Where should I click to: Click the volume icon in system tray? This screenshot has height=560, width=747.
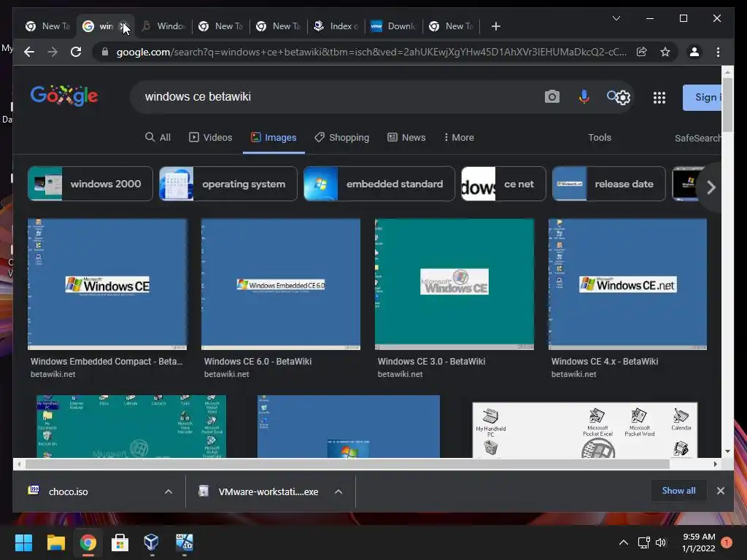click(661, 542)
